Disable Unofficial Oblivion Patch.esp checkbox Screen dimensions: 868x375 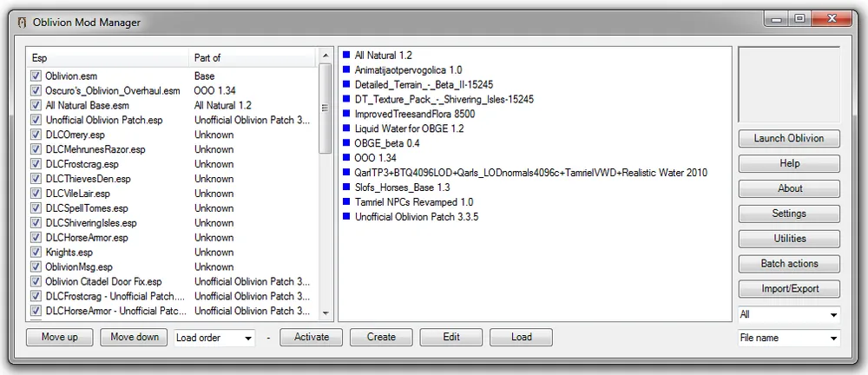point(36,120)
